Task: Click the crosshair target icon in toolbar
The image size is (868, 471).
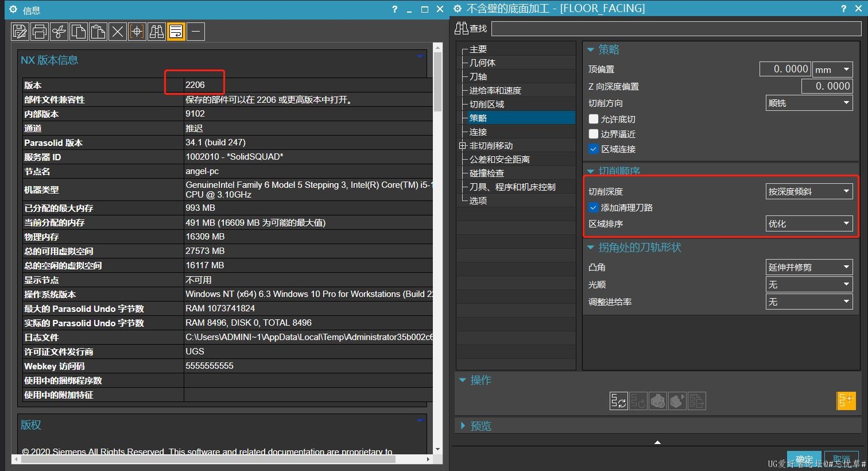Action: coord(137,32)
